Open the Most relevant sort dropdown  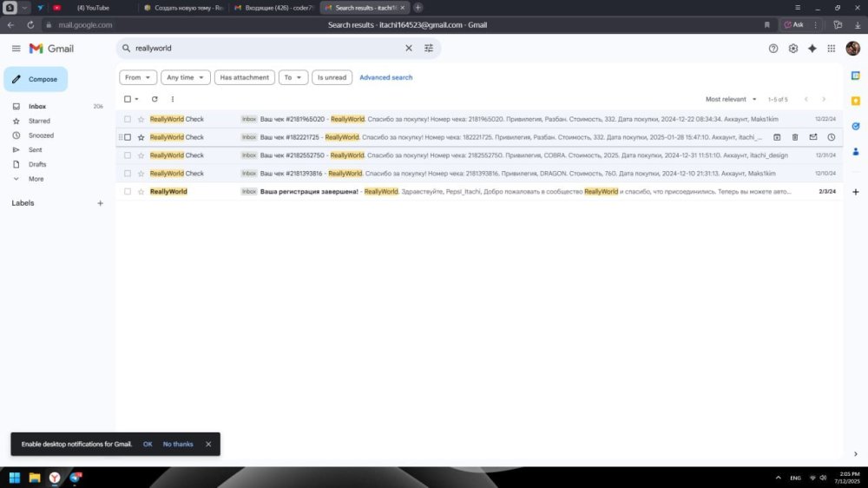731,99
